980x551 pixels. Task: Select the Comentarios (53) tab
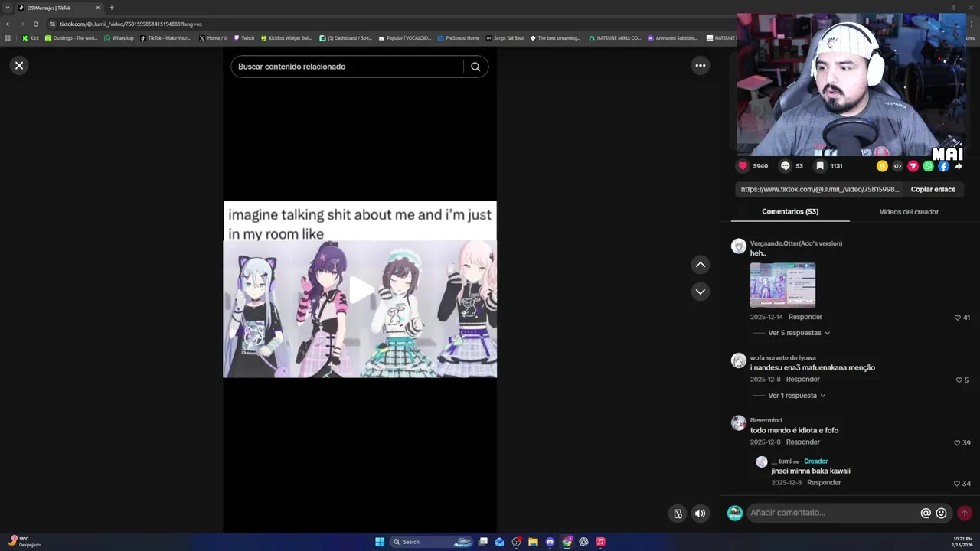point(790,212)
